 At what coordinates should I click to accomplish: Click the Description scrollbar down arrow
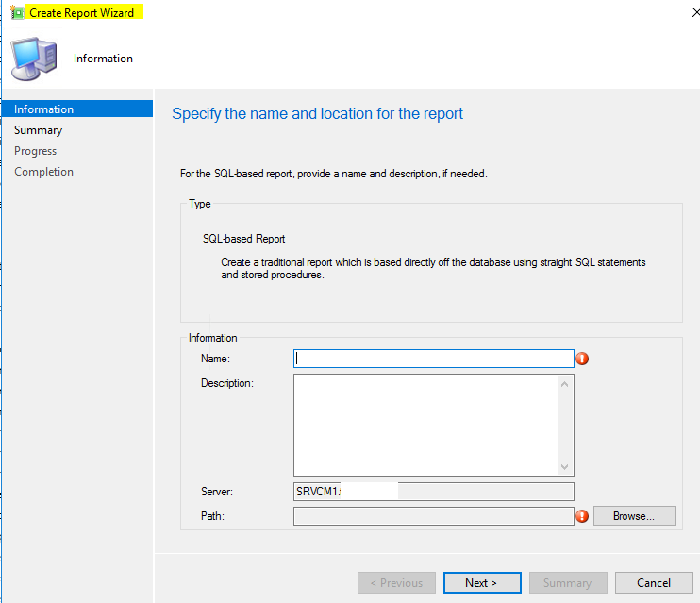click(x=564, y=467)
